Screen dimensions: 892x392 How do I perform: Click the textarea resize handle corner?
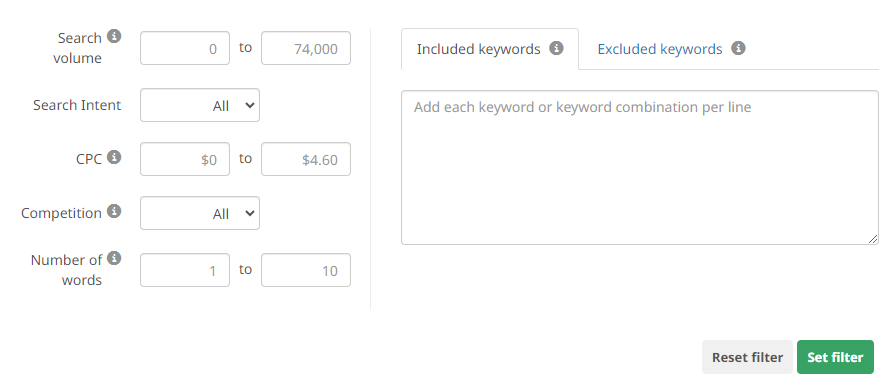[873, 240]
